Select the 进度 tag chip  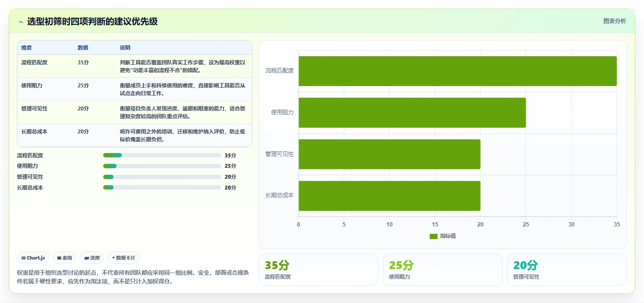point(92,258)
